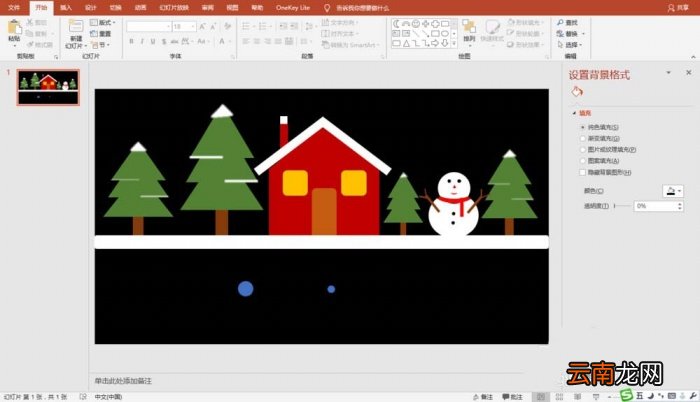Select the triangle shape in gallery

tap(406, 43)
